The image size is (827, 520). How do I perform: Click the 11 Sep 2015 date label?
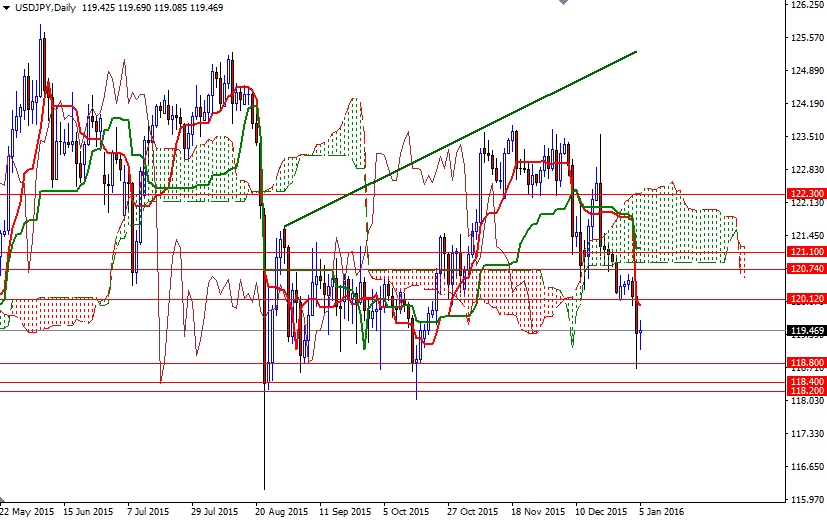[x=345, y=512]
